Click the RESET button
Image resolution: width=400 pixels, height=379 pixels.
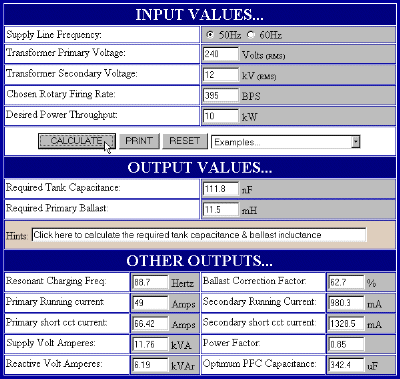click(185, 141)
